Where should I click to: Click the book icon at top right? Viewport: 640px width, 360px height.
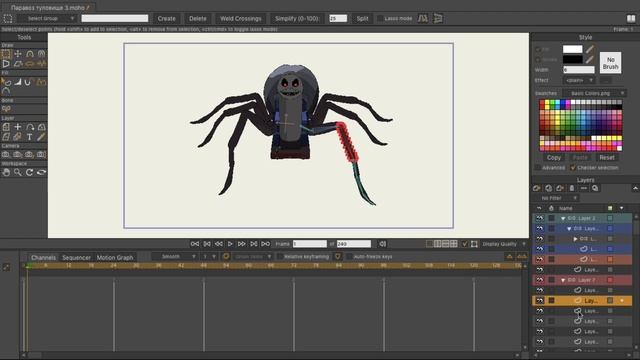(x=631, y=18)
